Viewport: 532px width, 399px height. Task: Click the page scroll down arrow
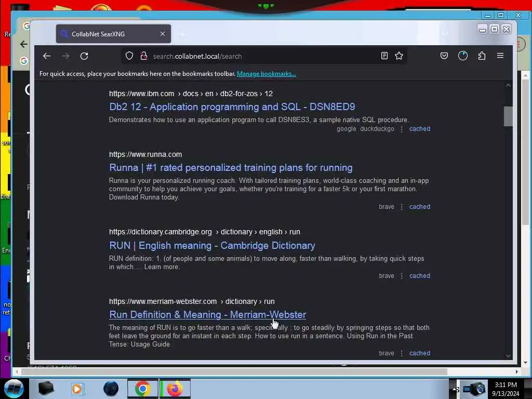508,355
